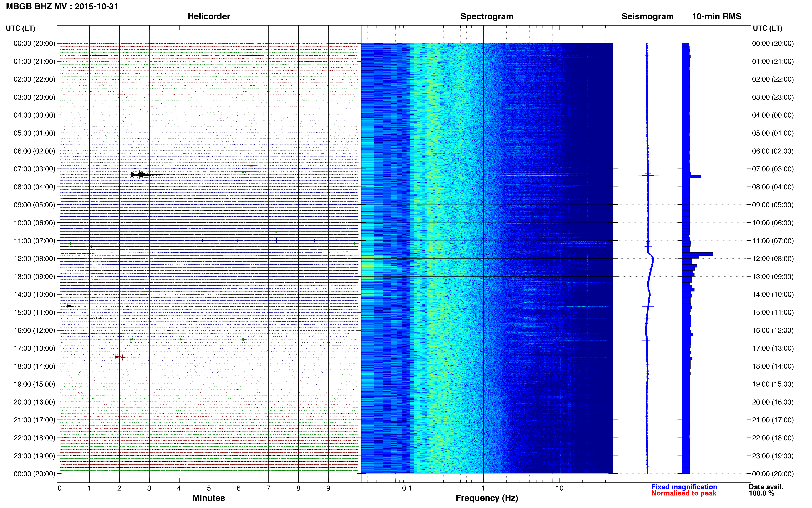Viewport: 812px width, 508px height.
Task: Click the "9" tick on the Minutes axis
Action: click(x=328, y=488)
